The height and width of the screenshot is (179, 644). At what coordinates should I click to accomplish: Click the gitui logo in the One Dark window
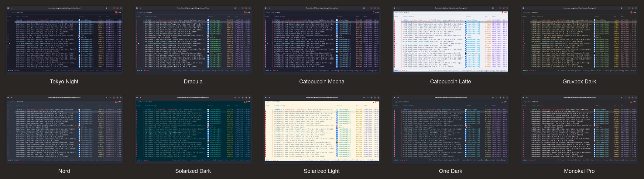pyautogui.click(x=505, y=102)
